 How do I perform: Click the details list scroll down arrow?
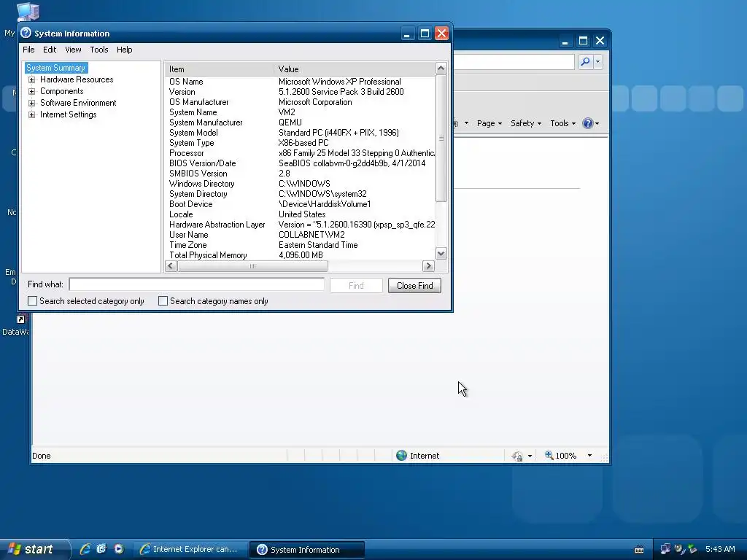pyautogui.click(x=441, y=254)
